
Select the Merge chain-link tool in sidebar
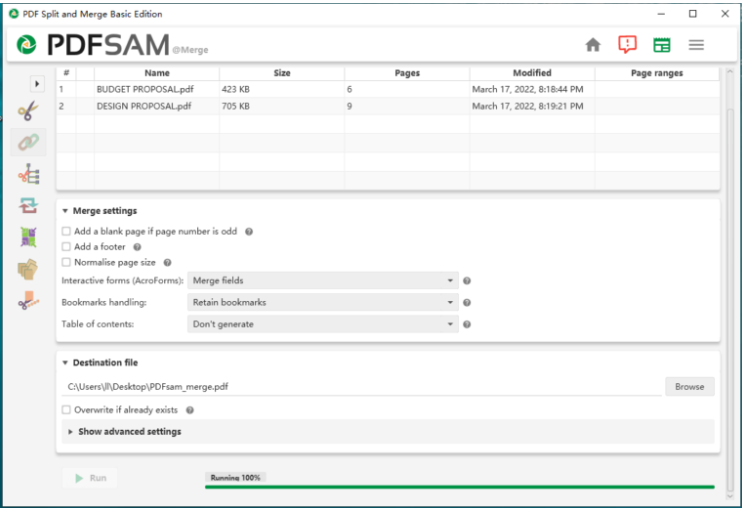28,142
